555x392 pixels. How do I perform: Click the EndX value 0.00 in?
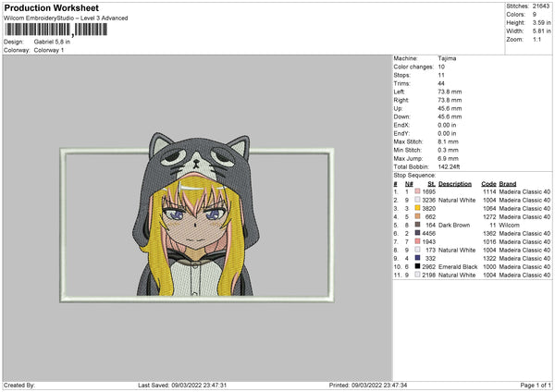pos(447,125)
